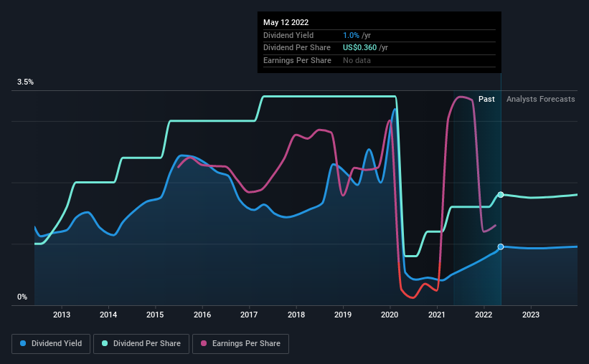
Task: Click the 'May 12 2022' tooltip date
Action: 286,22
